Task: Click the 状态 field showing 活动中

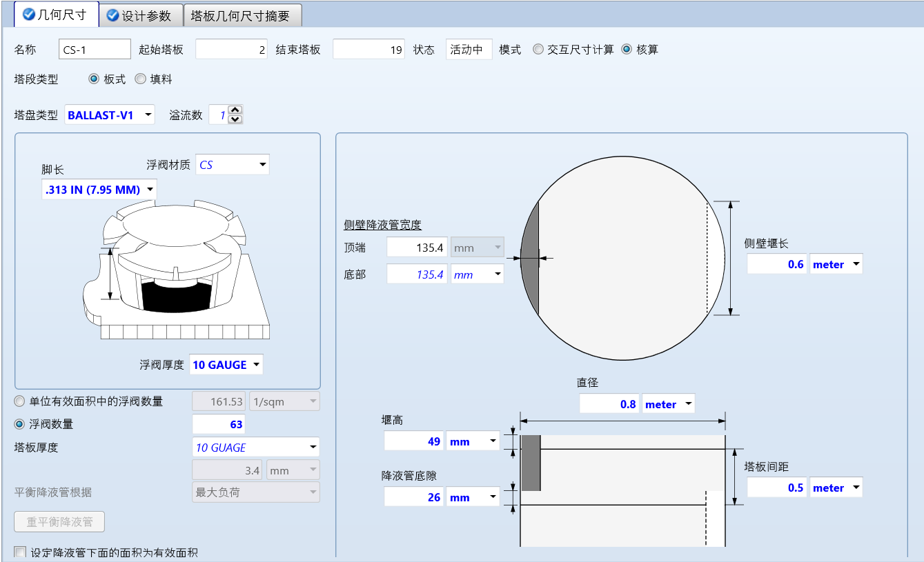Action: pyautogui.click(x=469, y=49)
